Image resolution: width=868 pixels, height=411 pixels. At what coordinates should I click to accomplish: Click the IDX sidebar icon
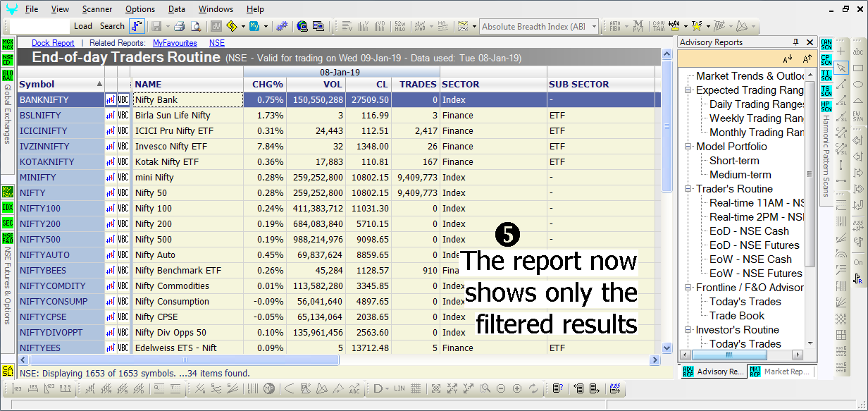coord(8,207)
